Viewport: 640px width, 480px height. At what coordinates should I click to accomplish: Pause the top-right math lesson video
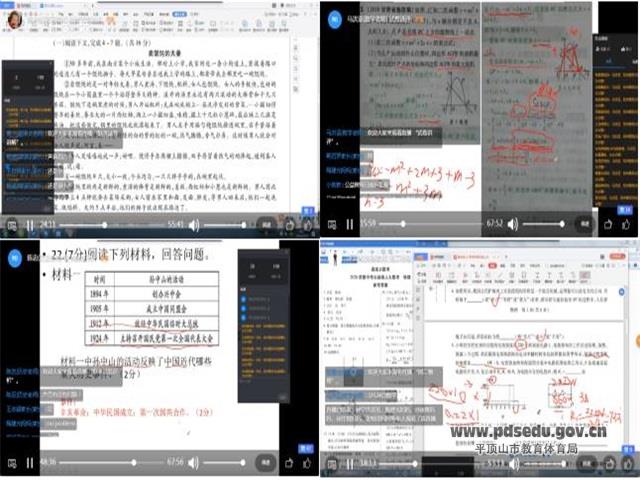click(x=350, y=225)
